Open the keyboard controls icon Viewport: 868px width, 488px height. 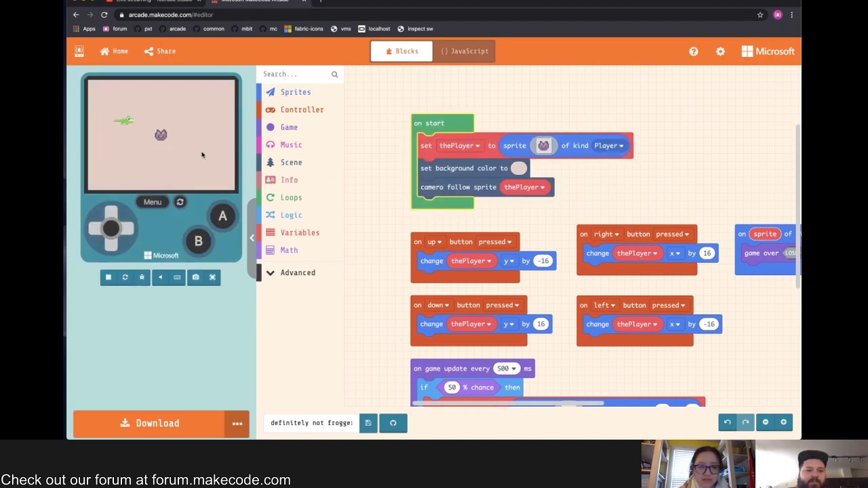click(177, 277)
